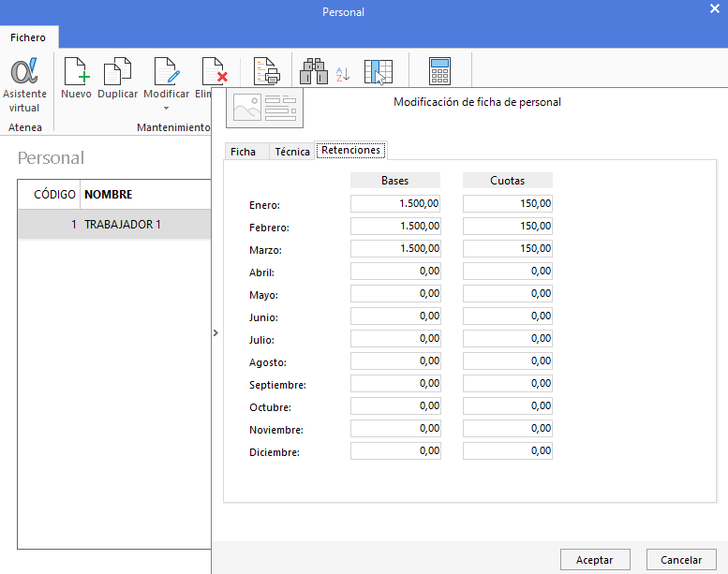The width and height of the screenshot is (728, 574).
Task: Click the Julio Cuotas field
Action: pos(508,338)
